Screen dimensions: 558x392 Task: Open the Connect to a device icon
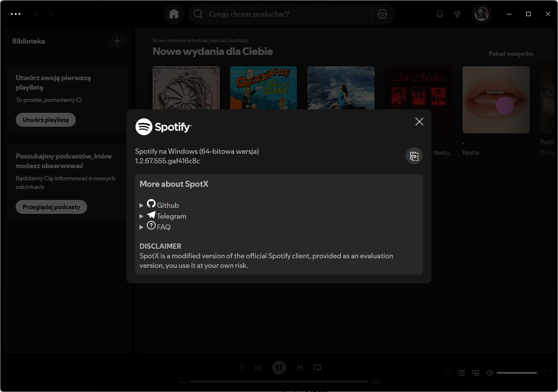476,373
